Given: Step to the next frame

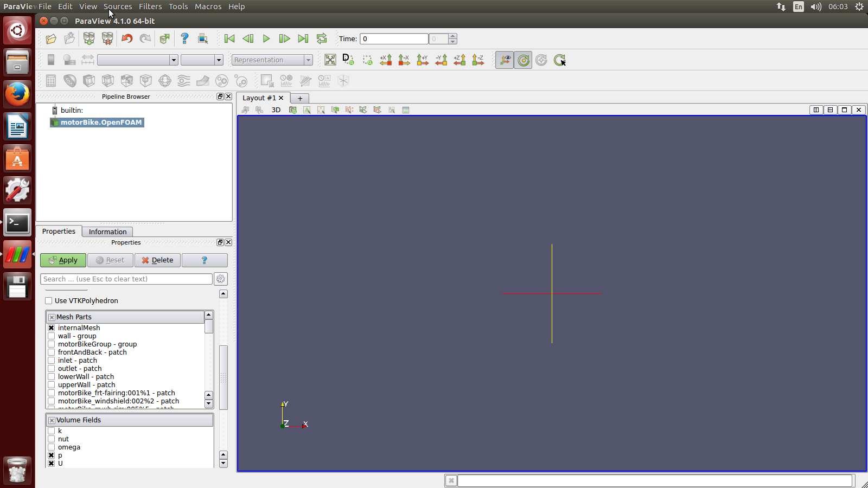Looking at the screenshot, I should point(284,38).
